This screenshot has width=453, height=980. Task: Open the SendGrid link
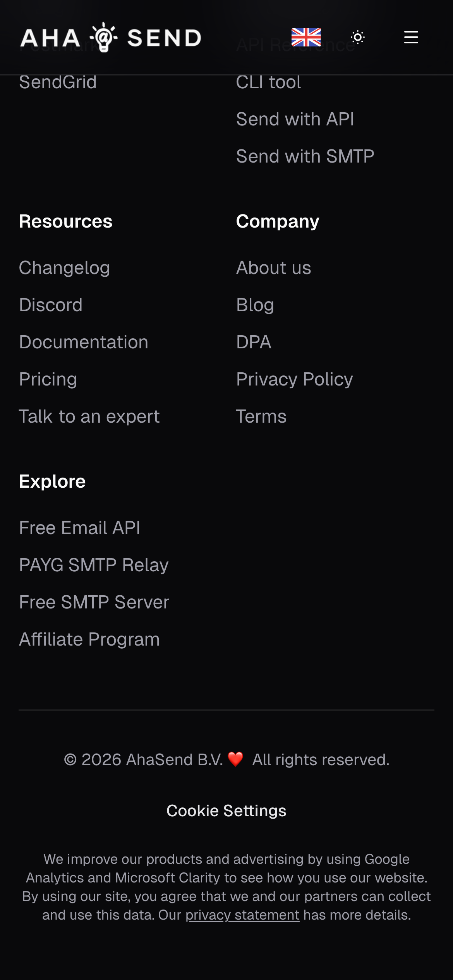(x=58, y=82)
